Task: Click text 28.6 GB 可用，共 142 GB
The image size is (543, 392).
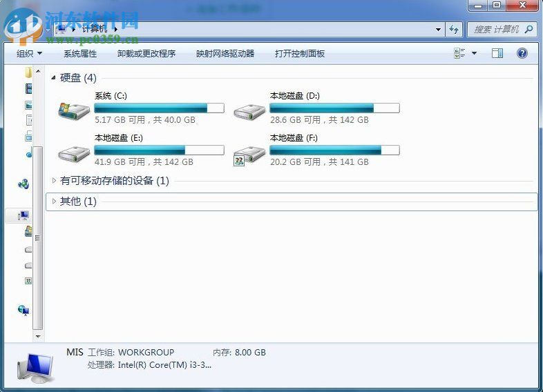Action: click(x=319, y=119)
